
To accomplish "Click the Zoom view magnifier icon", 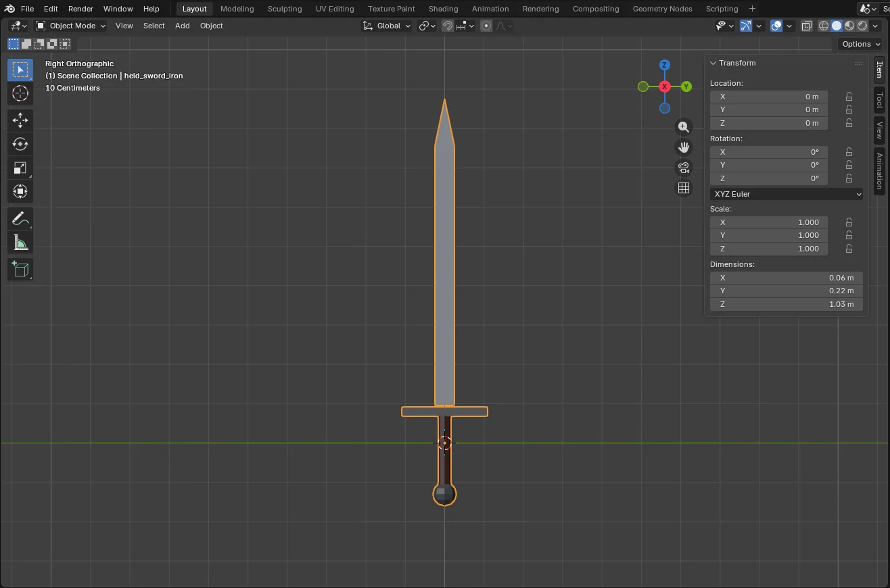I will point(684,126).
